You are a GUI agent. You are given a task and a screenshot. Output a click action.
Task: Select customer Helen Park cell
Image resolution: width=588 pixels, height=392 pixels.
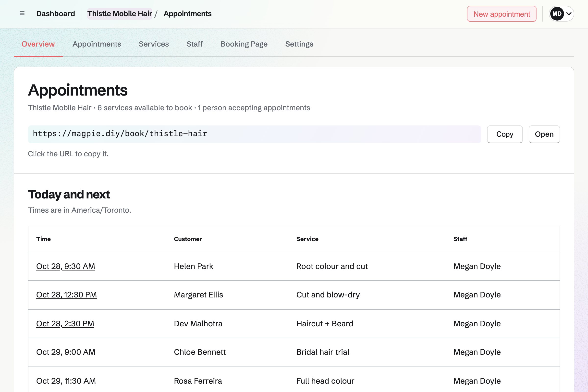click(194, 266)
